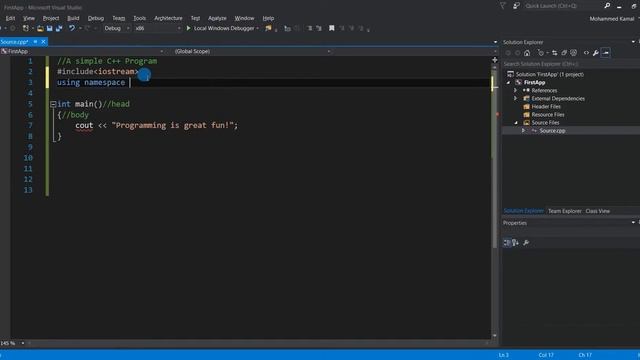Image resolution: width=640 pixels, height=360 pixels.
Task: Click the Quick Launch search magnifier icon
Action: click(x=607, y=6)
